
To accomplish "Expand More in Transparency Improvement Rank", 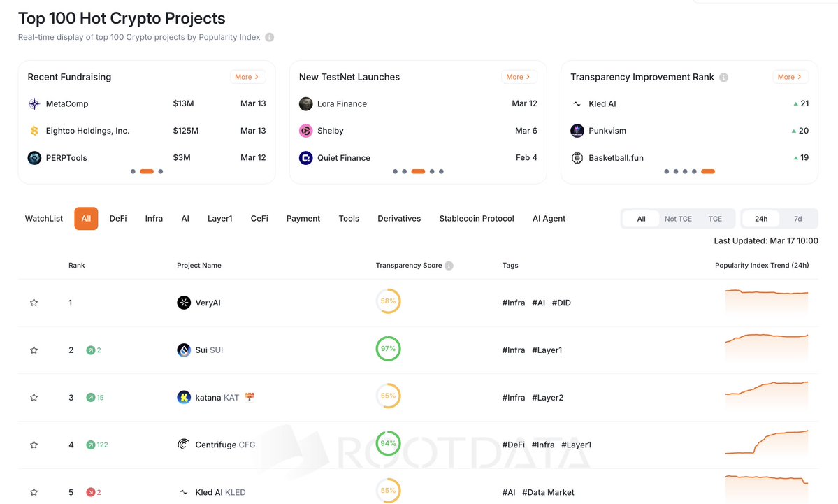I will tap(790, 77).
